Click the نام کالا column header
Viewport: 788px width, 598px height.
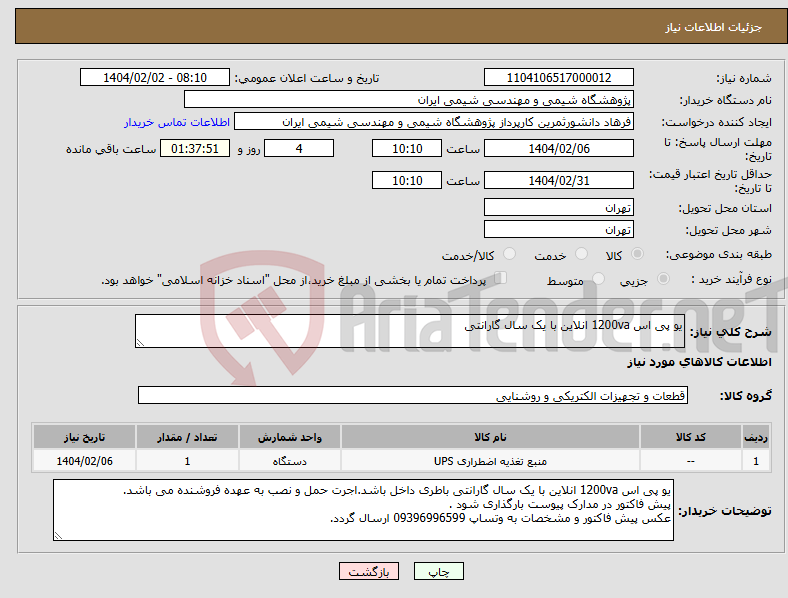(x=490, y=437)
